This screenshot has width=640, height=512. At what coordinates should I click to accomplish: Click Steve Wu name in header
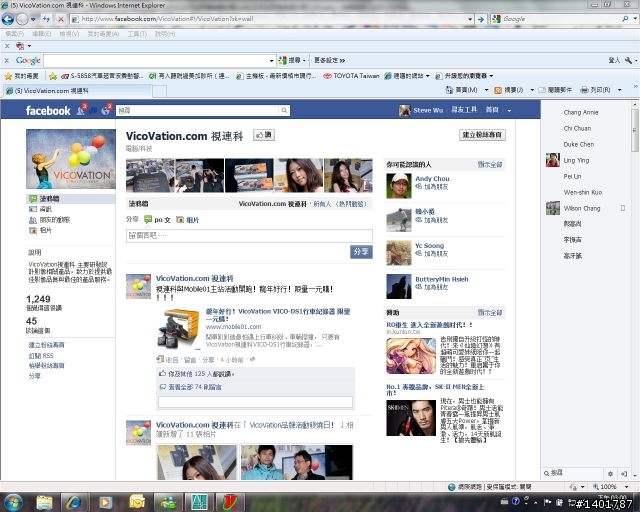pos(428,110)
